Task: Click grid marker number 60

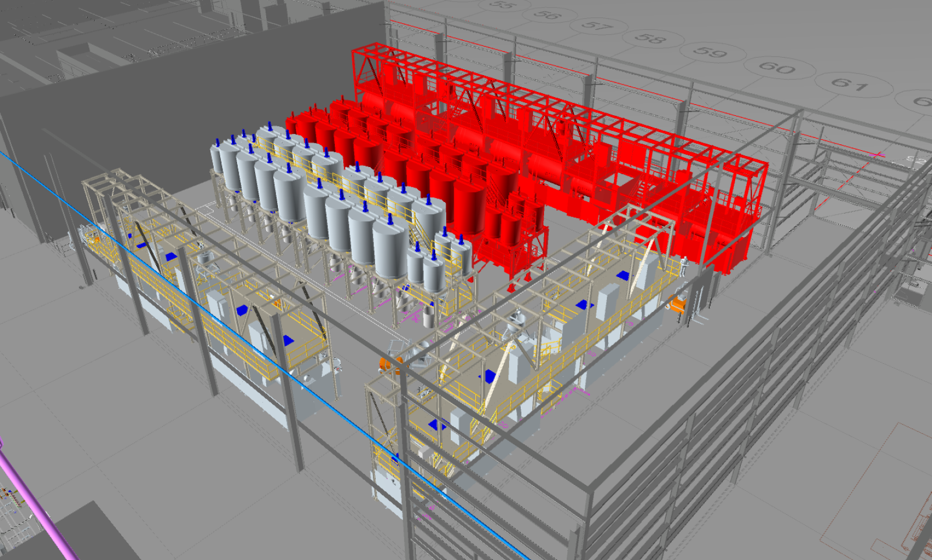Action: [778, 68]
